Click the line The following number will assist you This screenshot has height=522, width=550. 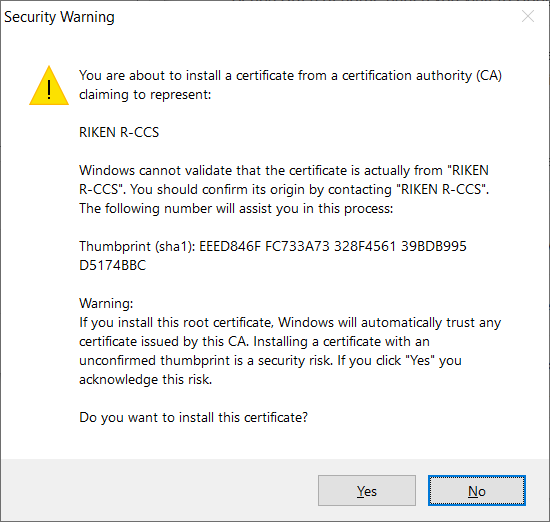(x=236, y=208)
